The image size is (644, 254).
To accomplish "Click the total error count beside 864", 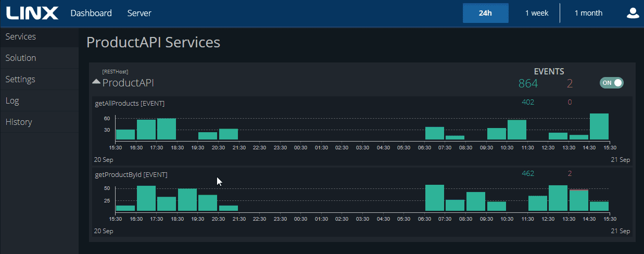I will tap(570, 83).
